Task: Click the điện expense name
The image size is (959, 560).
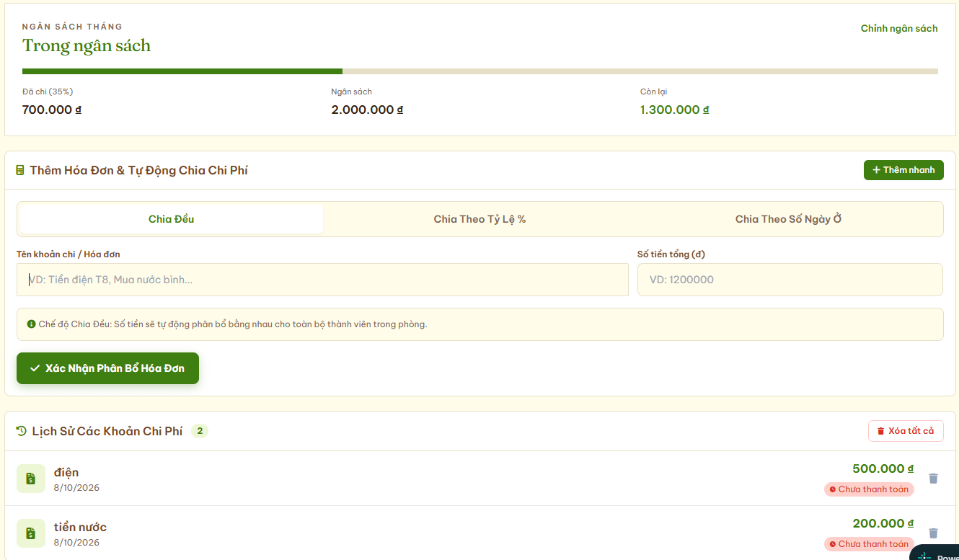Action: pos(66,472)
